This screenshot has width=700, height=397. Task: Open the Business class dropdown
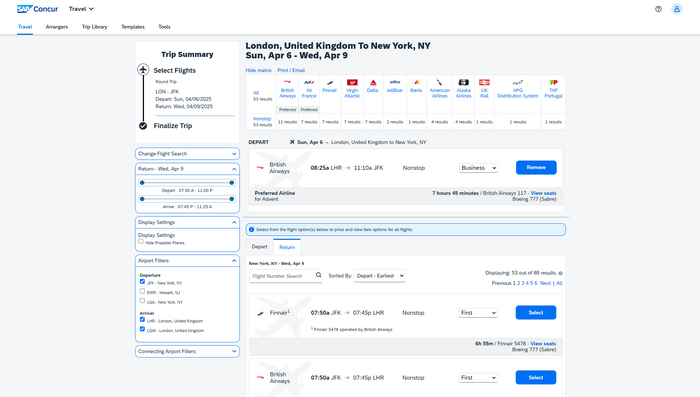pyautogui.click(x=479, y=168)
